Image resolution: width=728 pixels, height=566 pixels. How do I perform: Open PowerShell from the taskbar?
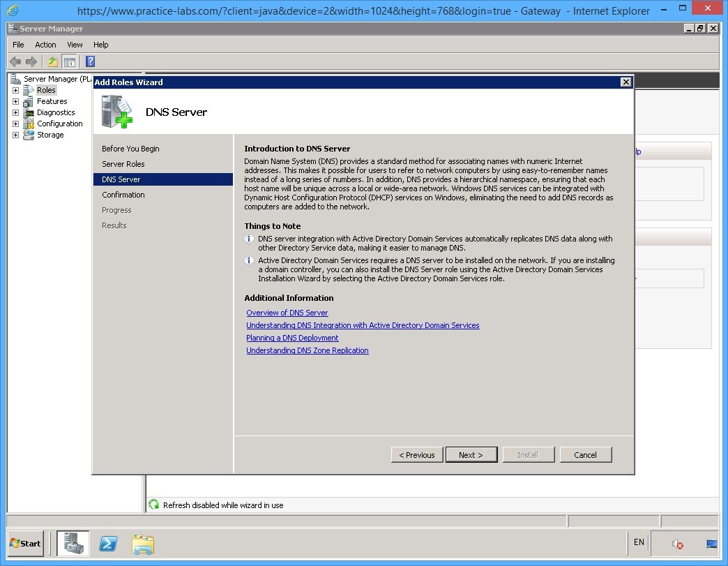click(108, 543)
